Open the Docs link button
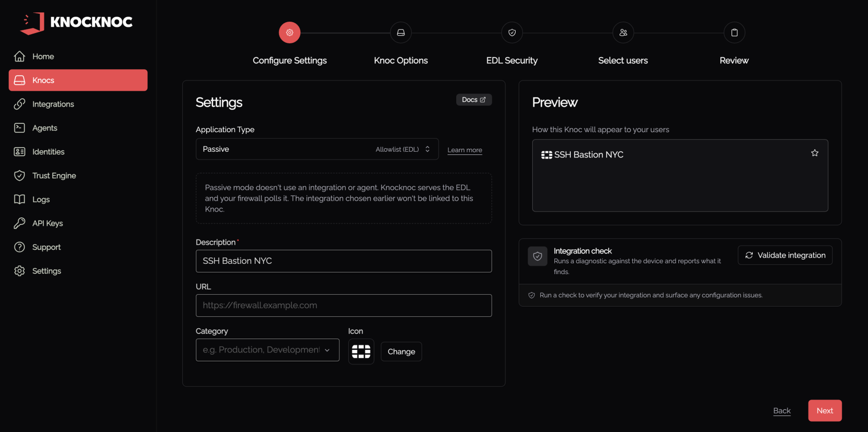 click(474, 100)
